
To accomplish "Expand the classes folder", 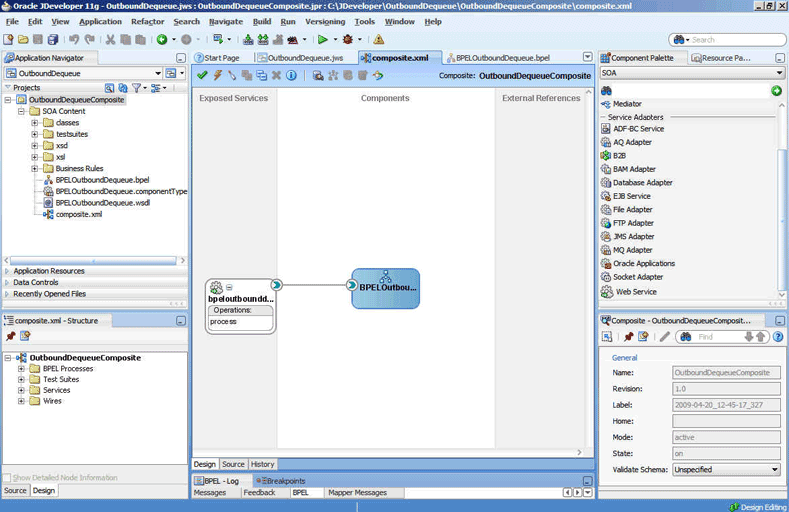I will click(35, 123).
